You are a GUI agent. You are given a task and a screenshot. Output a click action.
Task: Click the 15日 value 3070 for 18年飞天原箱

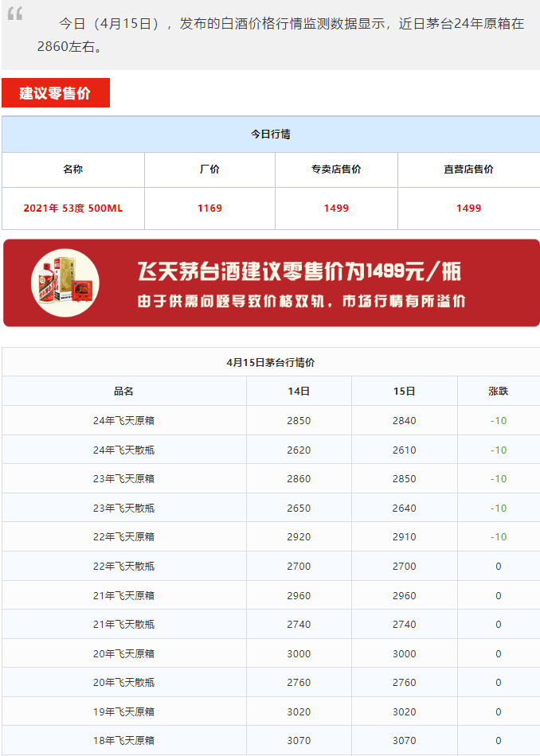405,740
